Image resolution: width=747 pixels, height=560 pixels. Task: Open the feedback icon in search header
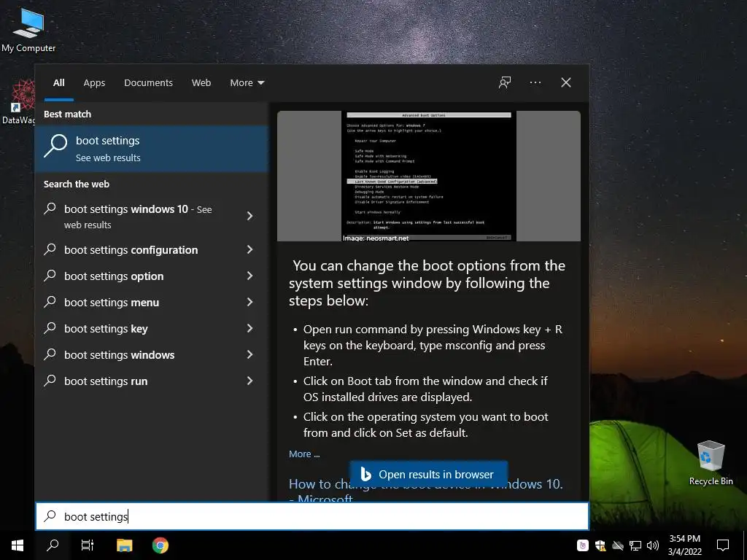pyautogui.click(x=505, y=82)
